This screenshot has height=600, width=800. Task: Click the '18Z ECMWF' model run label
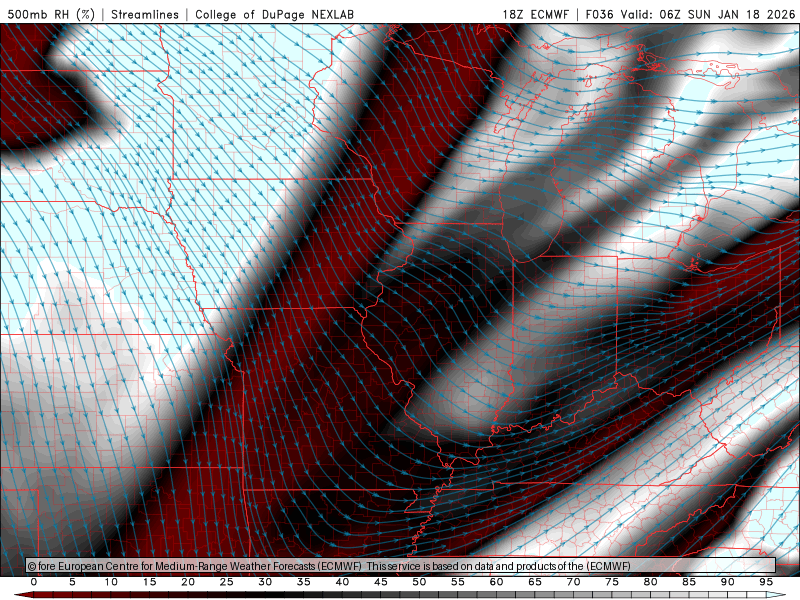[535, 14]
